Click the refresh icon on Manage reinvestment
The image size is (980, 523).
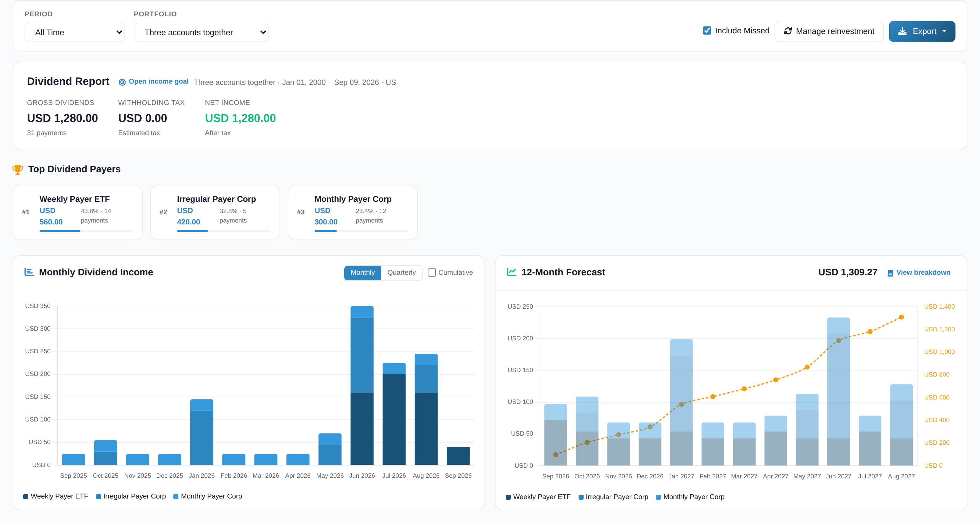(788, 31)
